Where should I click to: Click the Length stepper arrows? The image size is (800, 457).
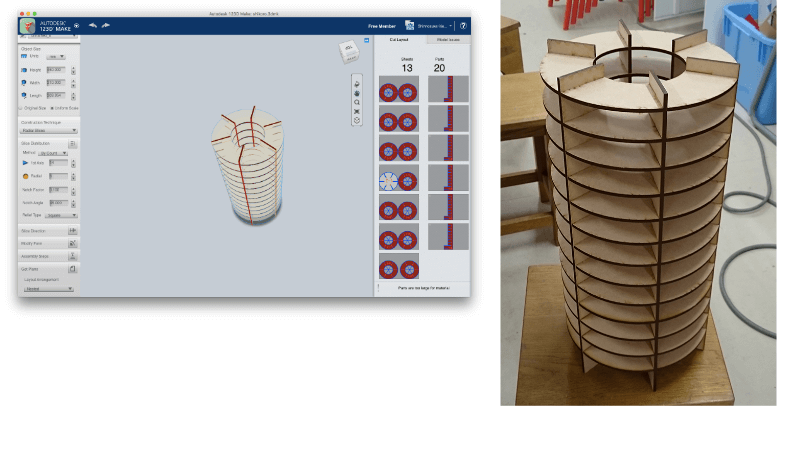[x=73, y=96]
